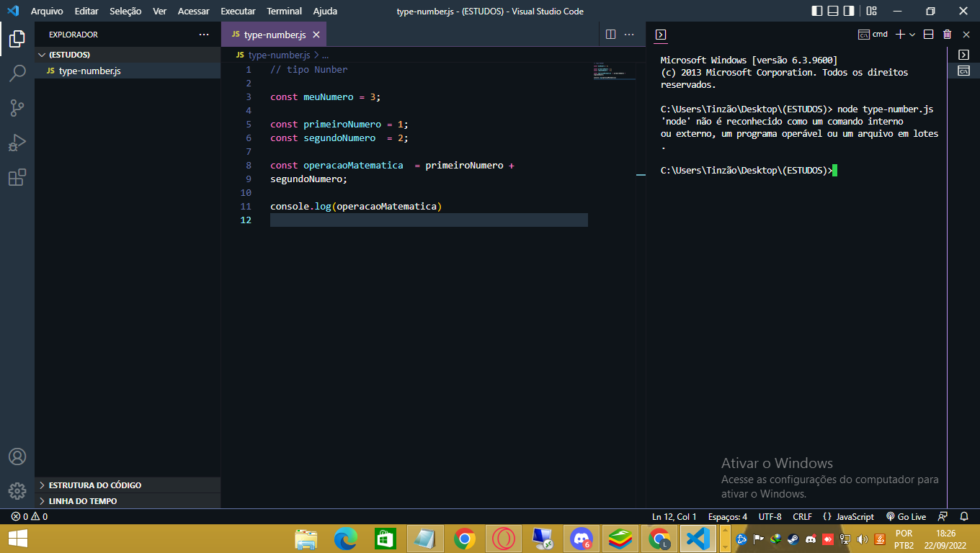The image size is (980, 553).
Task: Open the terminal launch profile dropdown arrow
Action: [x=912, y=34]
